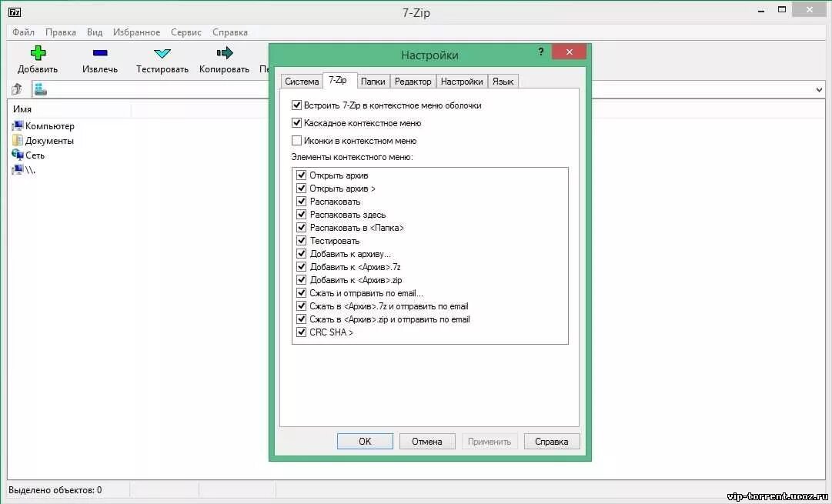The width and height of the screenshot is (832, 504).
Task: Open the Настройки tab in dialog
Action: tap(462, 81)
